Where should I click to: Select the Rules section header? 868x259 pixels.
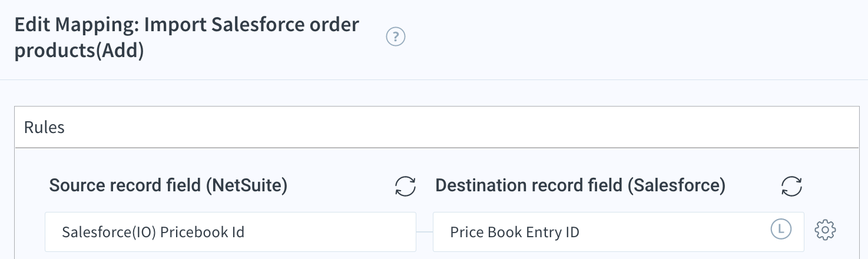436,127
